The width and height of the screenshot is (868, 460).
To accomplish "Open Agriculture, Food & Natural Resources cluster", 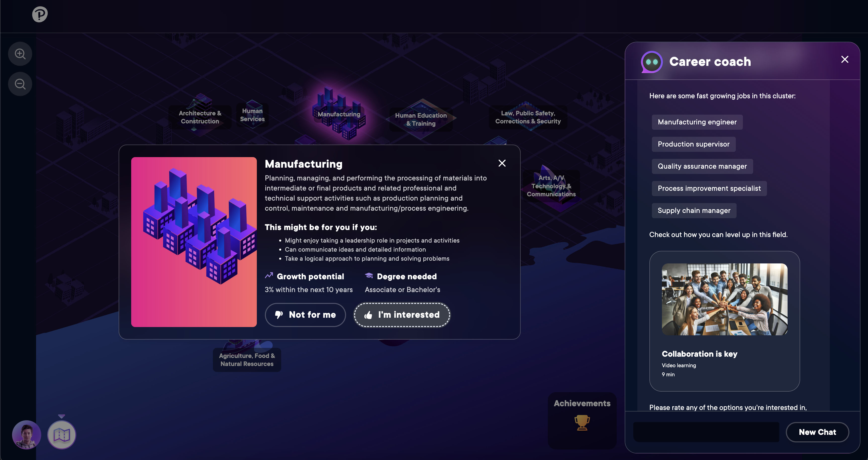I will click(247, 360).
